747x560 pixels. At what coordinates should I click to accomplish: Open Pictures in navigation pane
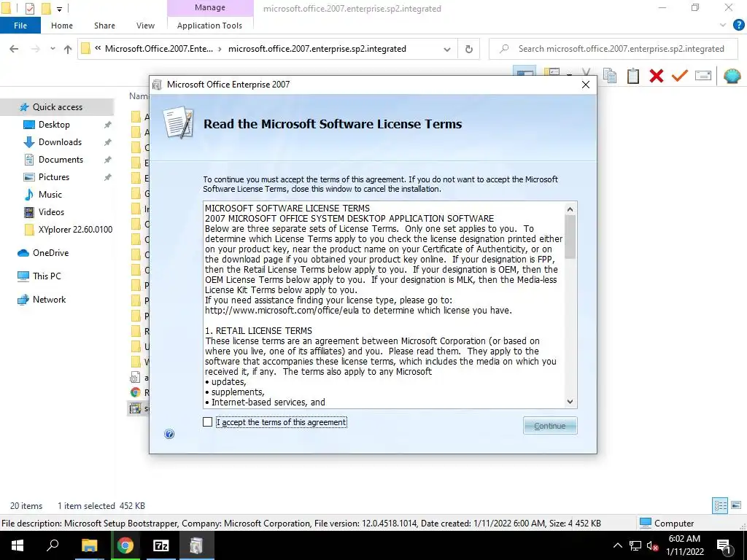[54, 177]
